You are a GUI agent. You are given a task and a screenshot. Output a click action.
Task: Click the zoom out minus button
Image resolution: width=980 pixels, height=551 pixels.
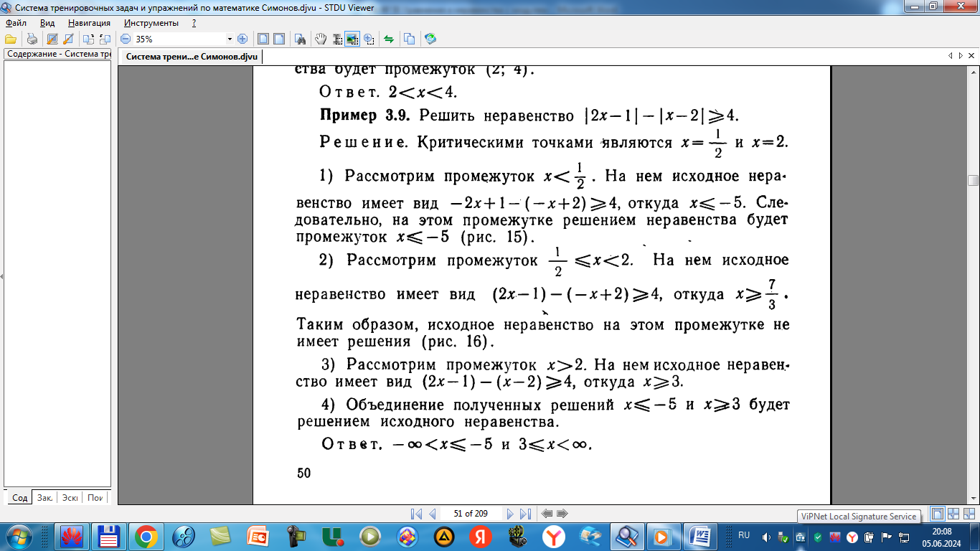(126, 39)
